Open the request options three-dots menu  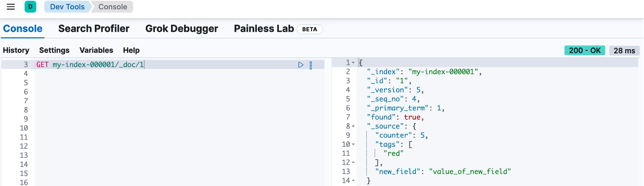[x=311, y=65]
